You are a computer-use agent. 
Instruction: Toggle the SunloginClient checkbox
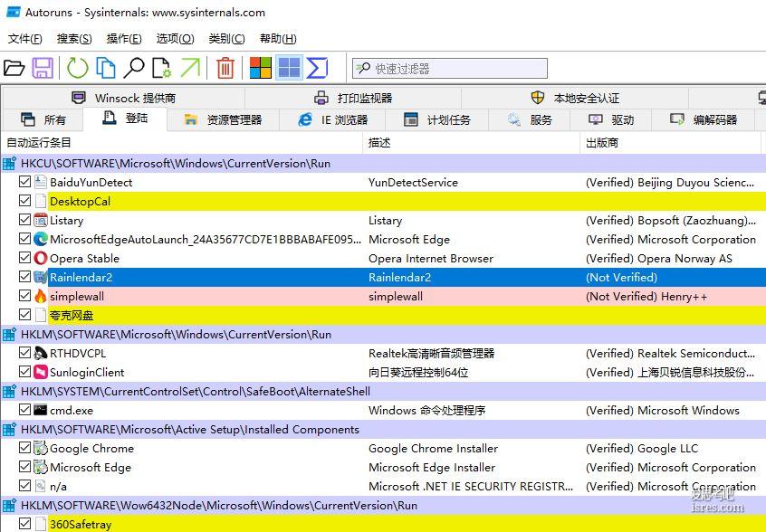coord(25,372)
